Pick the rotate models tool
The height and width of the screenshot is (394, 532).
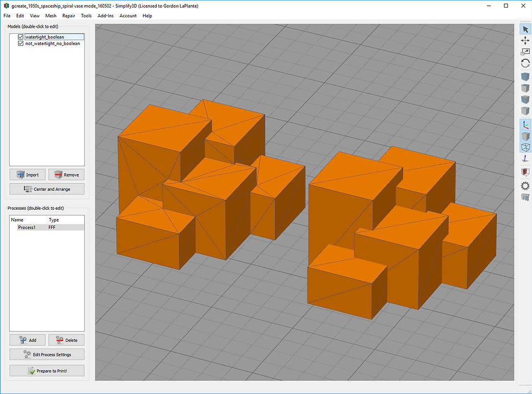pyautogui.click(x=525, y=63)
